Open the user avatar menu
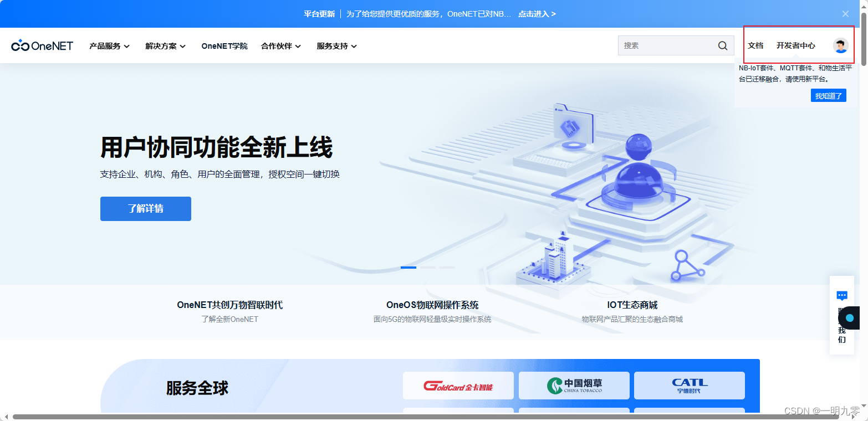 [x=841, y=46]
